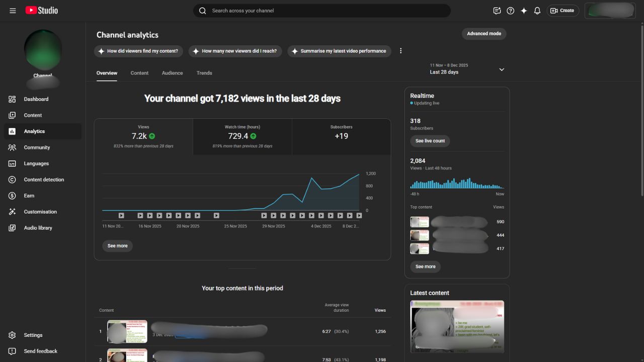
Task: Open the Help icon in the top bar
Action: pos(510,10)
